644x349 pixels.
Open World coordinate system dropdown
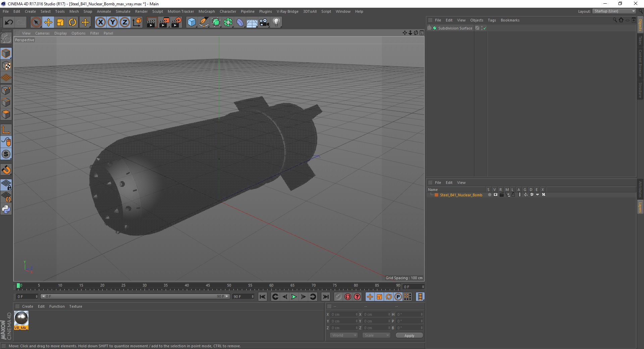click(343, 335)
